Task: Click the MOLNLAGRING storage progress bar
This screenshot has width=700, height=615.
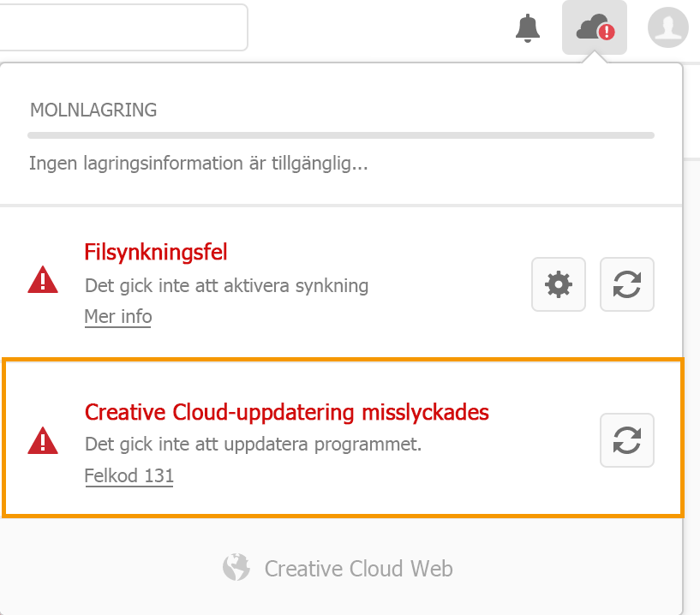Action: 340,134
